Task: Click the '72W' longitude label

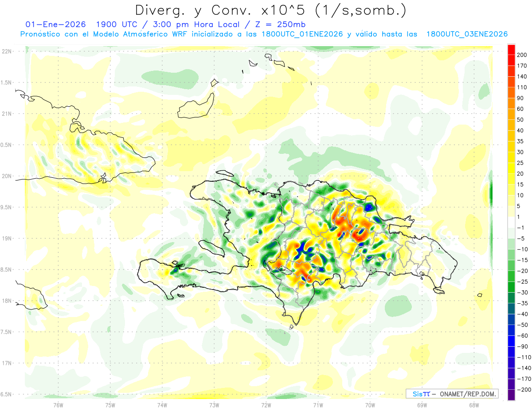Action: click(266, 405)
